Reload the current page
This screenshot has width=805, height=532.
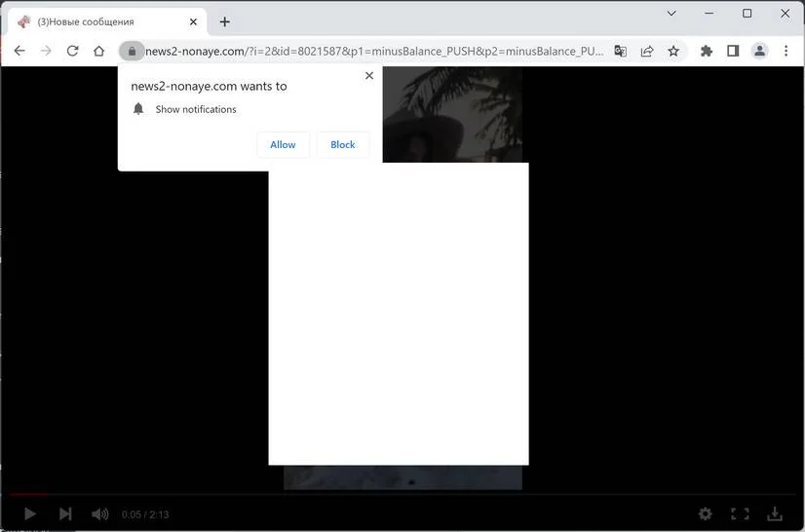(72, 51)
